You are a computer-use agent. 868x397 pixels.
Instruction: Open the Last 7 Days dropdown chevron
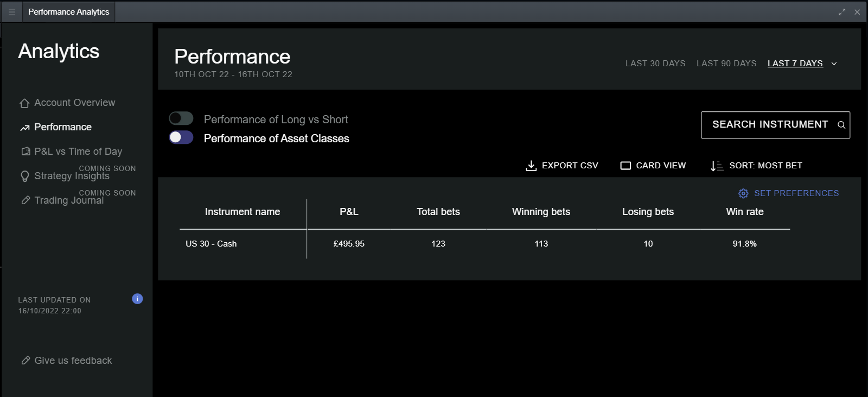(x=834, y=64)
